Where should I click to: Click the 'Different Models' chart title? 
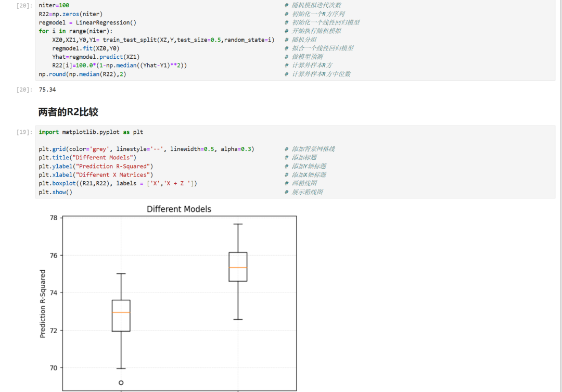coord(179,209)
